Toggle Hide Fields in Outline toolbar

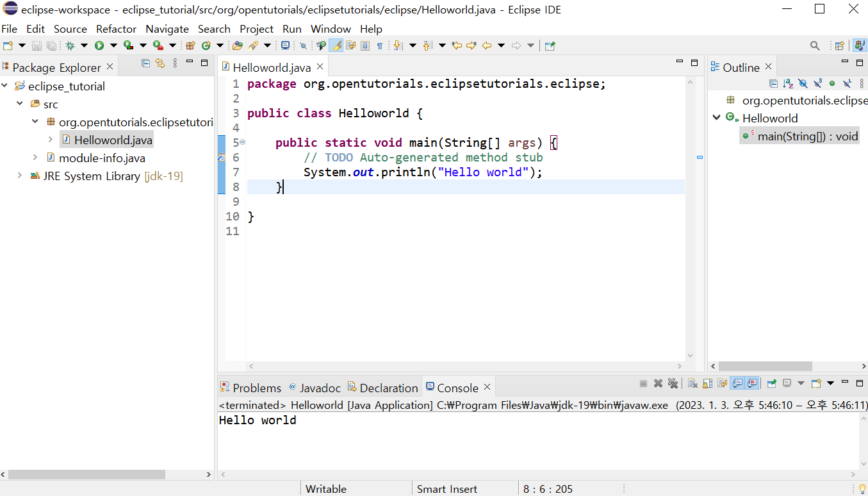[803, 83]
